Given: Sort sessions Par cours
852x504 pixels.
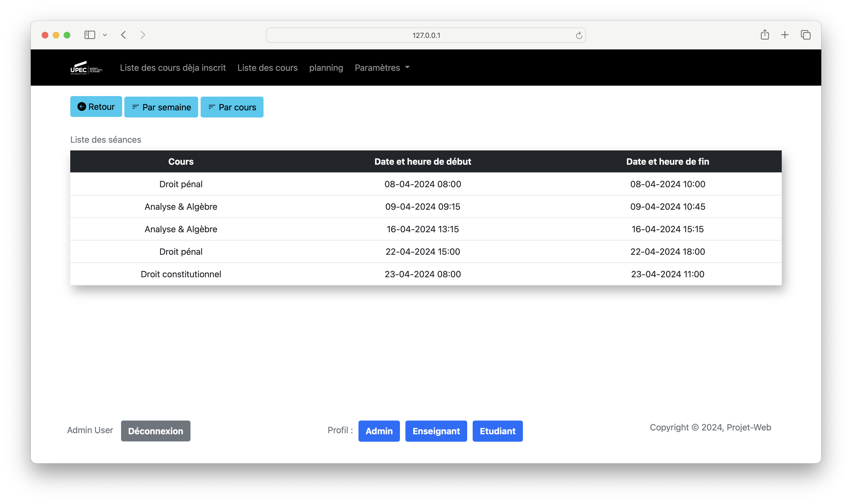Looking at the screenshot, I should click(232, 107).
